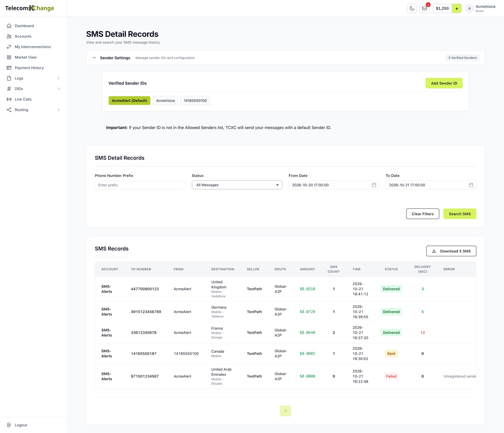Click number 14165550187
Image resolution: width=504 pixels, height=433 pixels.
pyautogui.click(x=144, y=354)
